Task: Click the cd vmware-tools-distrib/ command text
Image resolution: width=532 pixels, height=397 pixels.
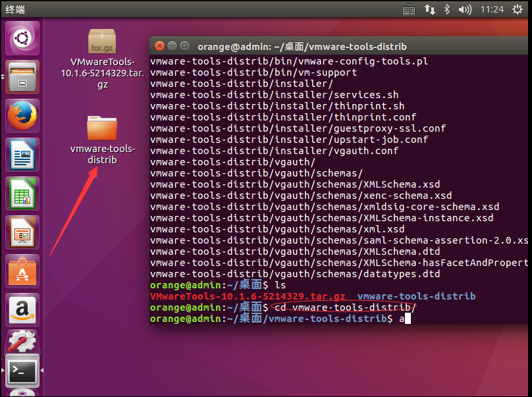Action: click(345, 307)
